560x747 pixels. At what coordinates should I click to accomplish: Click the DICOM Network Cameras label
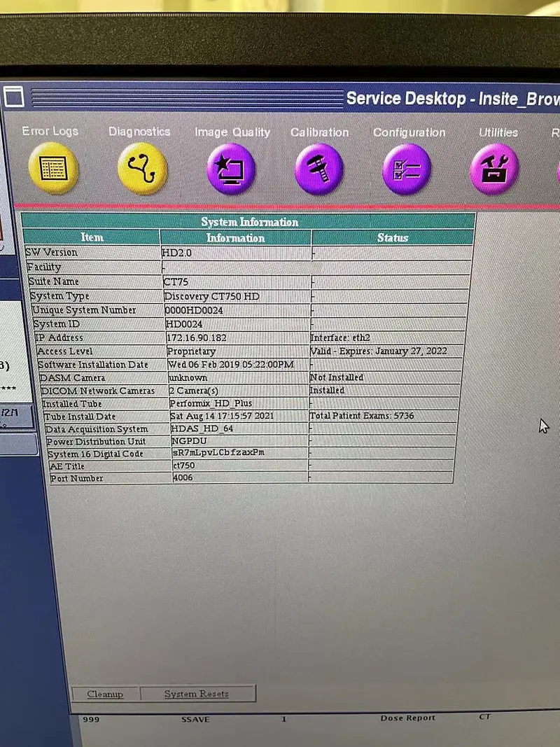coord(97,391)
